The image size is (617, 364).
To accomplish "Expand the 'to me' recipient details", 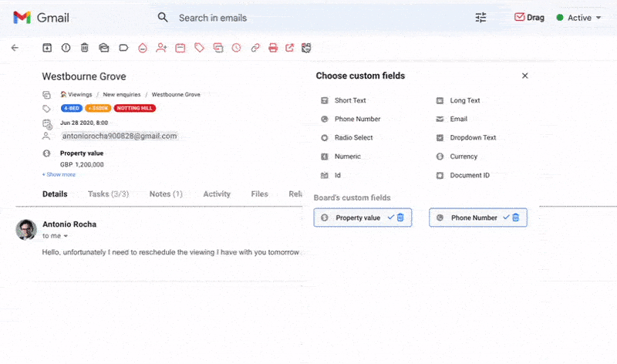I will click(65, 236).
